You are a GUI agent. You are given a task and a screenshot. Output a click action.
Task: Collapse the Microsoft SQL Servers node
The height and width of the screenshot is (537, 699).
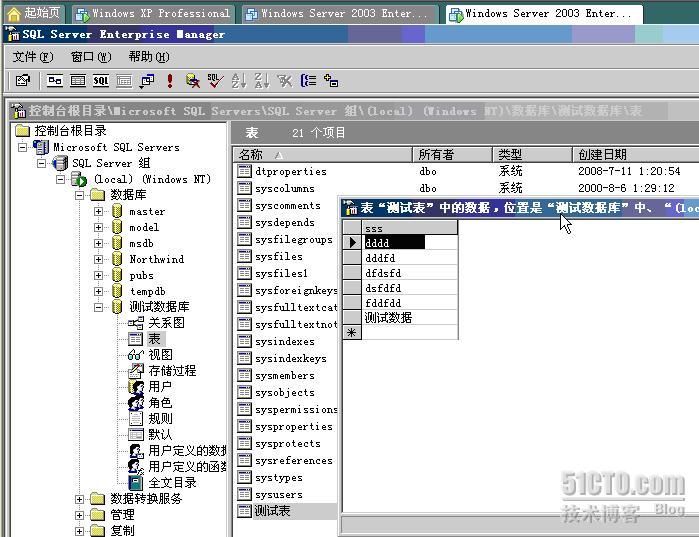coord(22,147)
